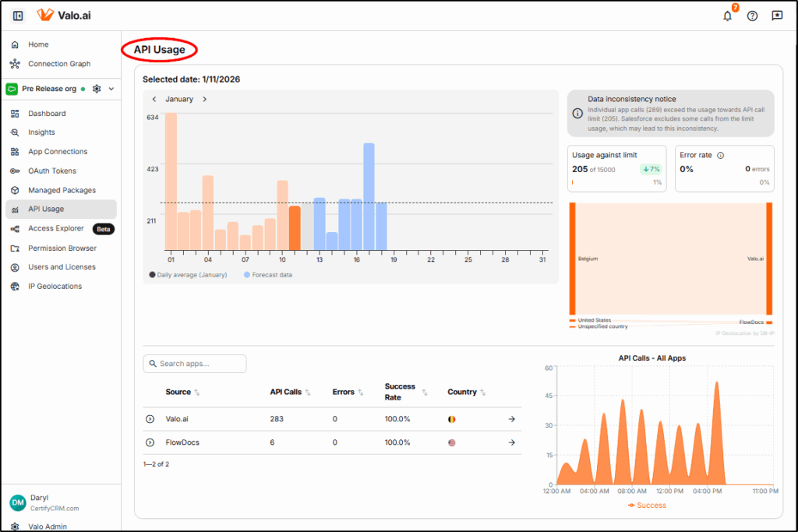Image resolution: width=798 pixels, height=532 pixels.
Task: Click the help question mark icon
Action: (752, 16)
